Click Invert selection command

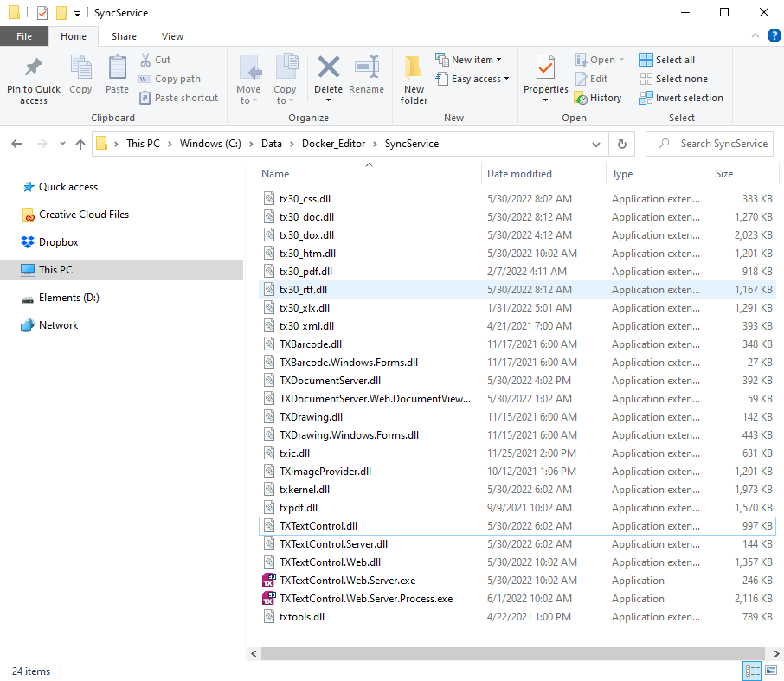[x=682, y=98]
